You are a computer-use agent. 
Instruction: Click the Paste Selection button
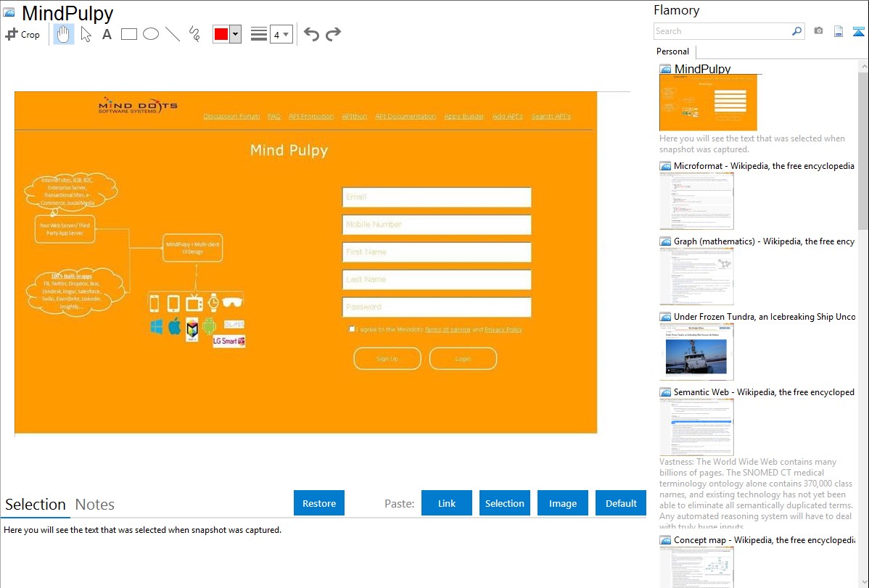coord(505,503)
